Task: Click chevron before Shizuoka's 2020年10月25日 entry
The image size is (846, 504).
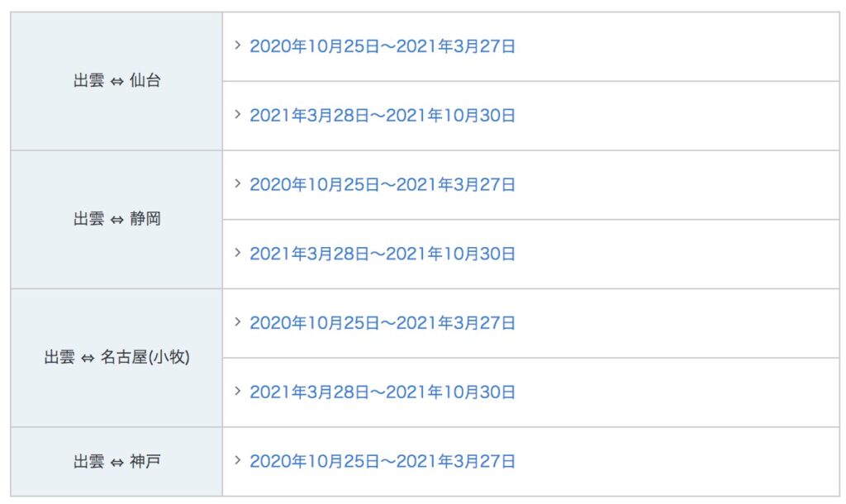Action: pyautogui.click(x=237, y=183)
